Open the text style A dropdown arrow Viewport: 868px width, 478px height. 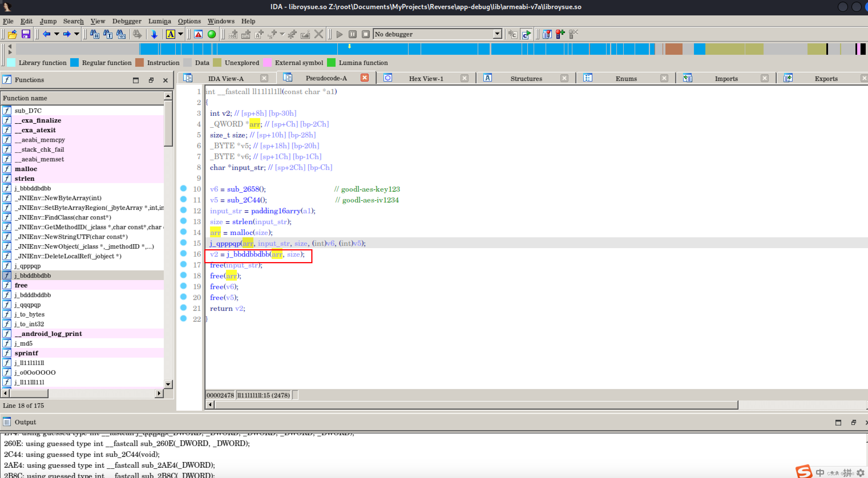pyautogui.click(x=181, y=34)
